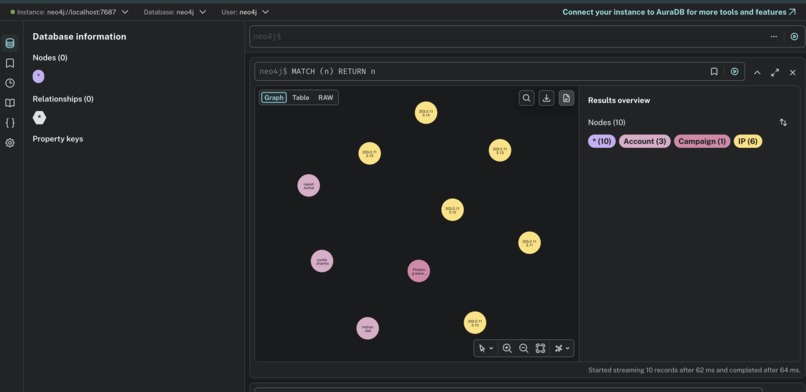
Task: Open the graph layout options dropdown
Action: coord(562,348)
